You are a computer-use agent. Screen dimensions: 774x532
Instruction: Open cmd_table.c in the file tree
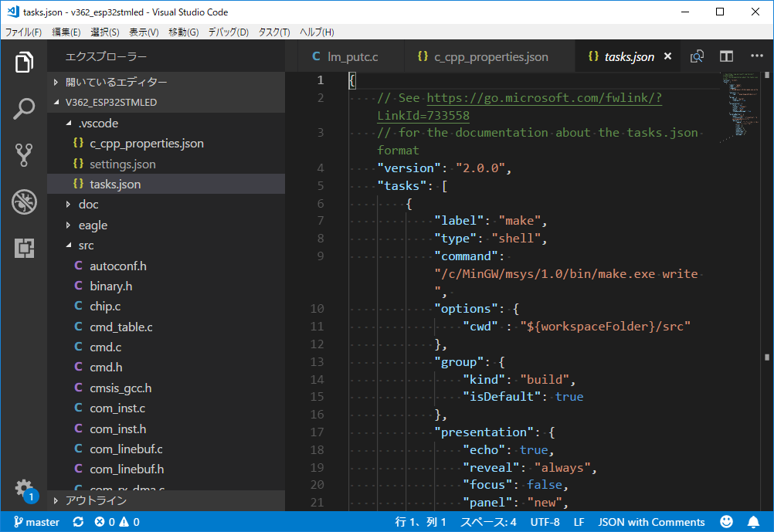[x=121, y=327]
